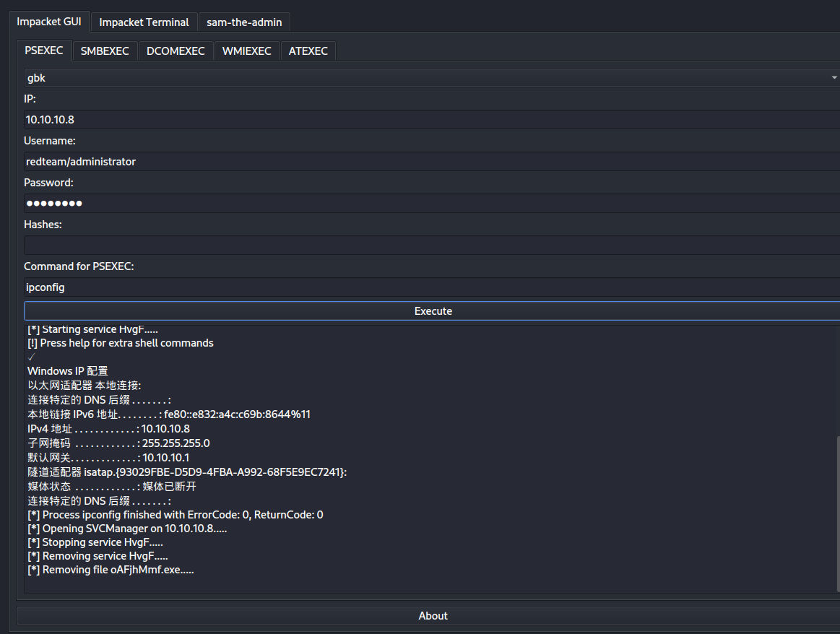
Task: Click the 'Windows IP 配置' output line
Action: [68, 371]
